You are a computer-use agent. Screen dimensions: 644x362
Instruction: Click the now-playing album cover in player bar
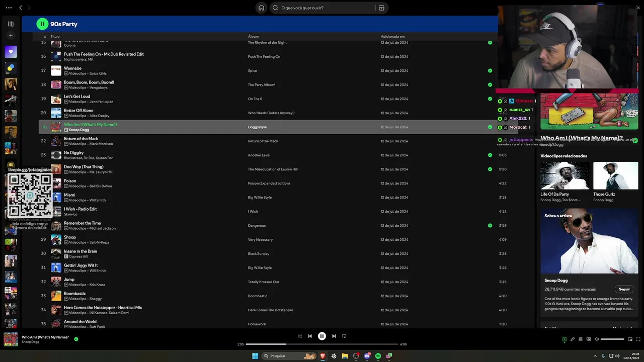[x=11, y=339]
